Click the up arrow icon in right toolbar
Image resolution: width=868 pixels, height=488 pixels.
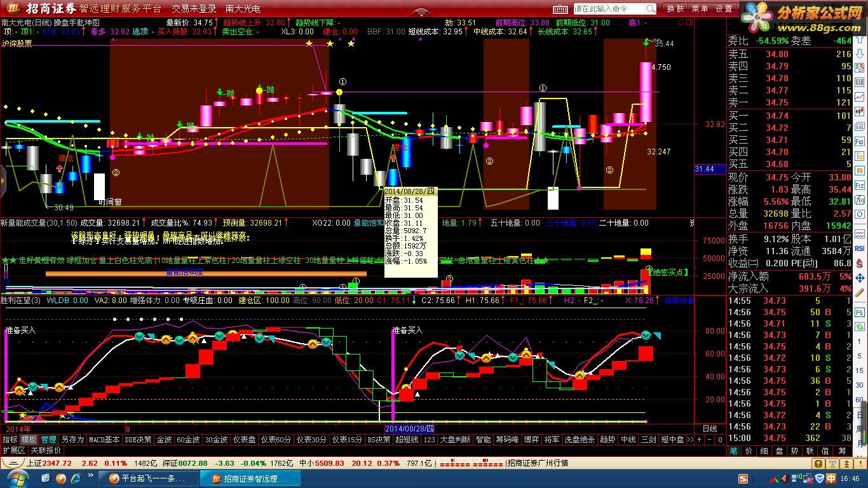click(860, 39)
